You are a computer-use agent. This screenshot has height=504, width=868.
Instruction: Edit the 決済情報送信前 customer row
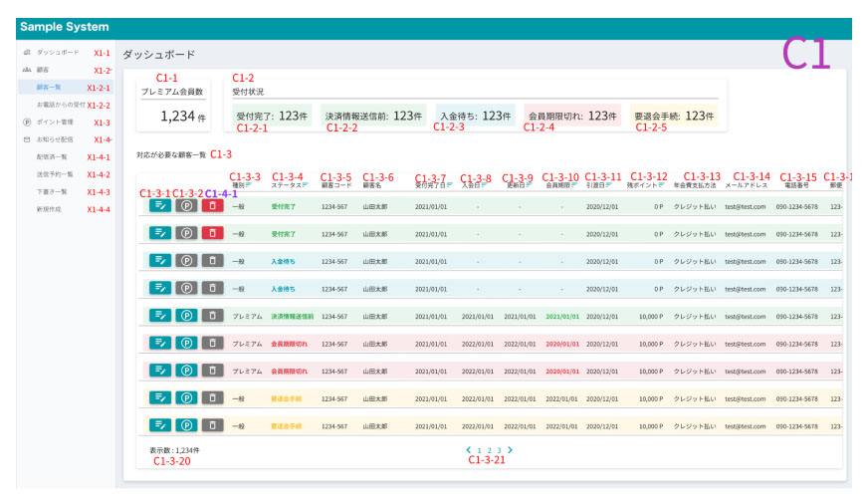click(160, 316)
